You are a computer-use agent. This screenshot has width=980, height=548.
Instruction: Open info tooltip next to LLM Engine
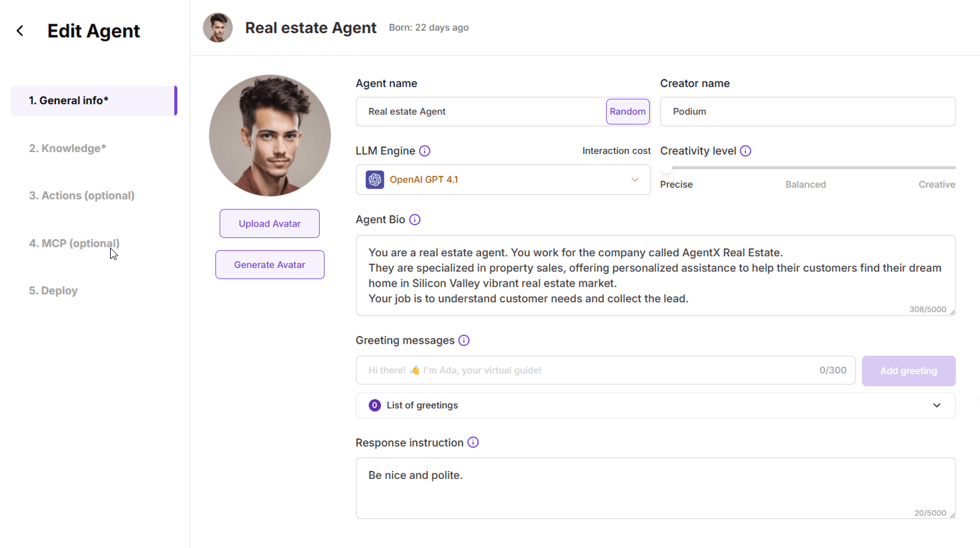424,151
